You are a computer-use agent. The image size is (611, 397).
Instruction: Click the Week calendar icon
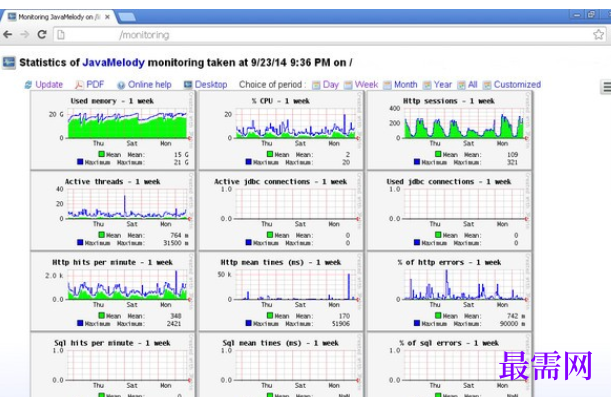348,85
